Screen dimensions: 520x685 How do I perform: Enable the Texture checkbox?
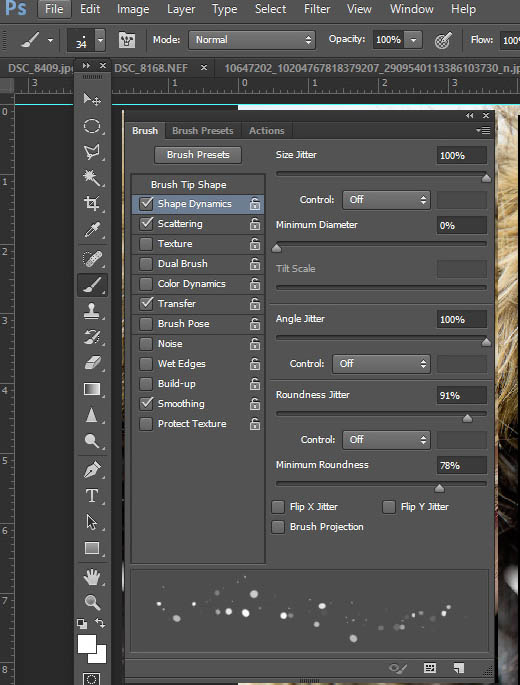(146, 244)
